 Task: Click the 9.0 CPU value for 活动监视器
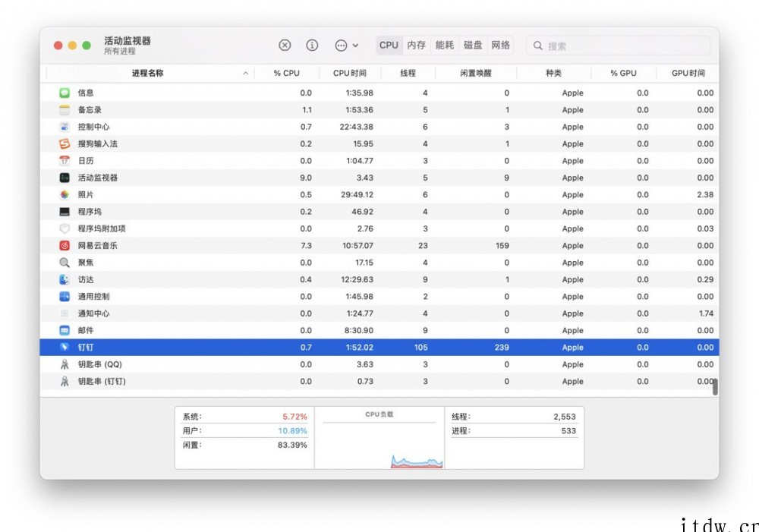pos(306,177)
